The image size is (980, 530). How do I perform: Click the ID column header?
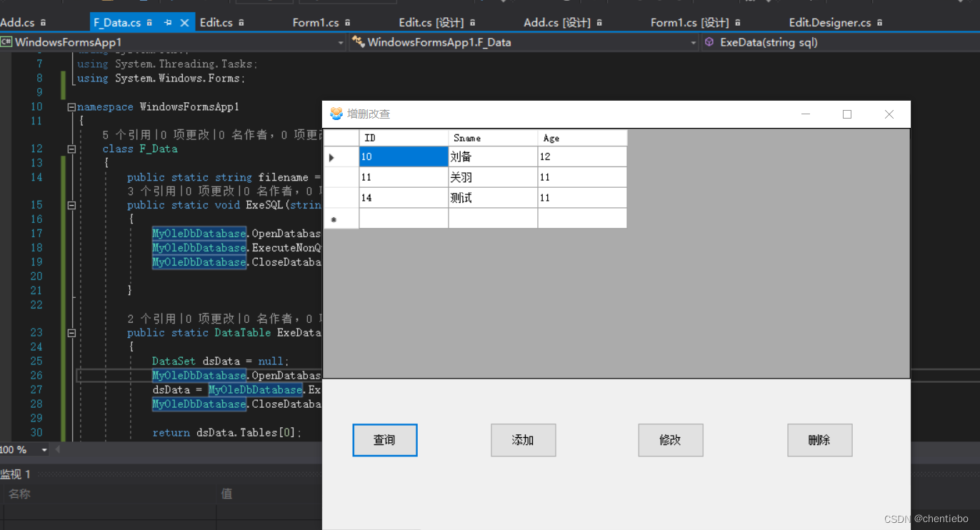[x=404, y=138]
